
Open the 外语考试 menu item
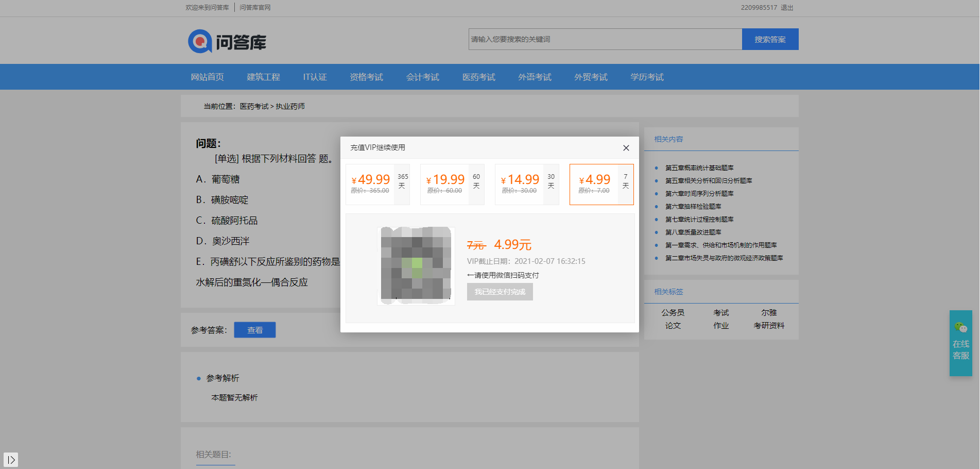click(535, 77)
